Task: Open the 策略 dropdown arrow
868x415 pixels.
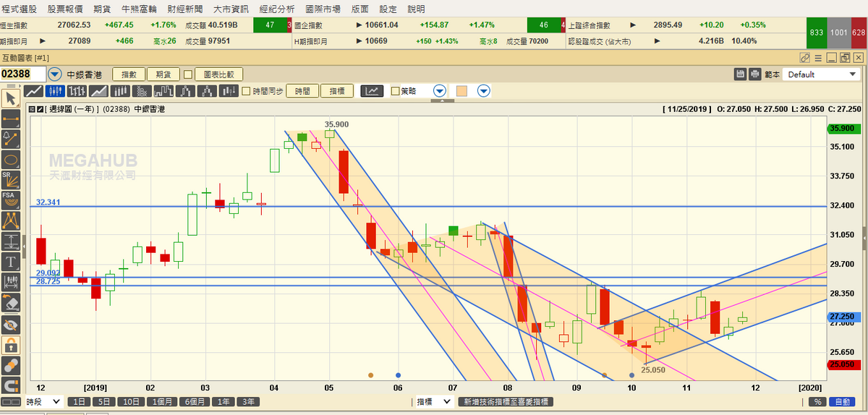Action: point(439,91)
